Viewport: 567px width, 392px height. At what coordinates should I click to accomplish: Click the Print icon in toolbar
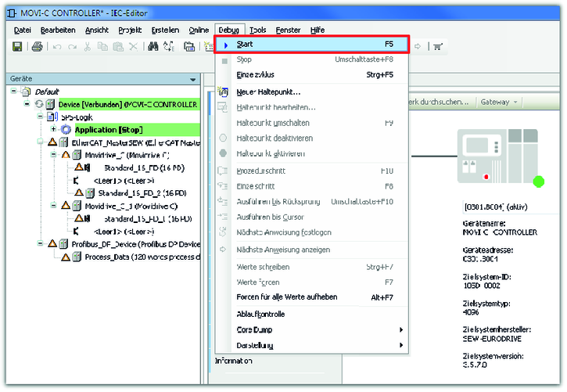37,47
